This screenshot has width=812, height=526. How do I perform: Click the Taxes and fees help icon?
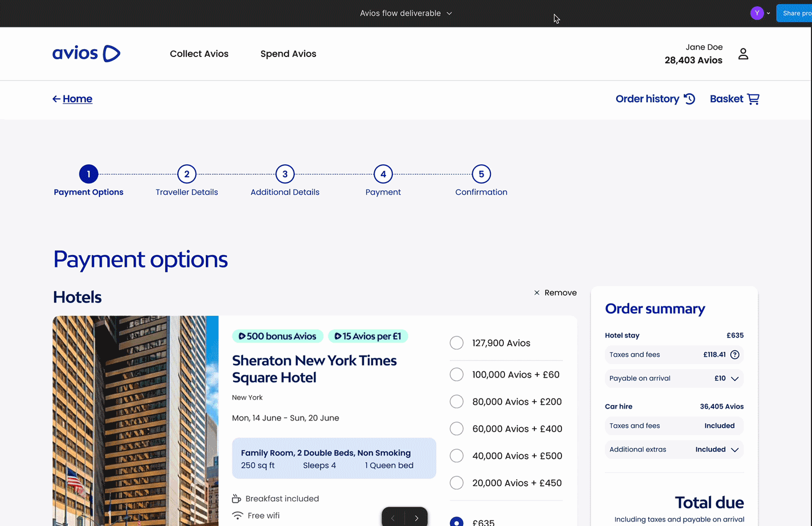click(x=735, y=355)
